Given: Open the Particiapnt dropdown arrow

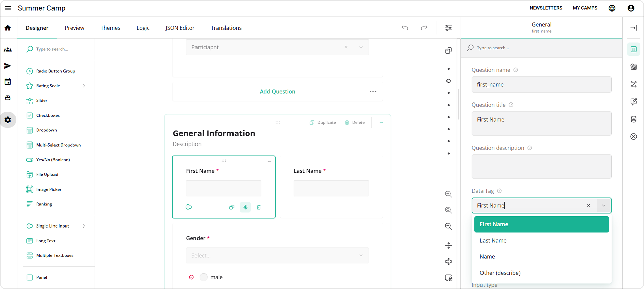Looking at the screenshot, I should [361, 47].
